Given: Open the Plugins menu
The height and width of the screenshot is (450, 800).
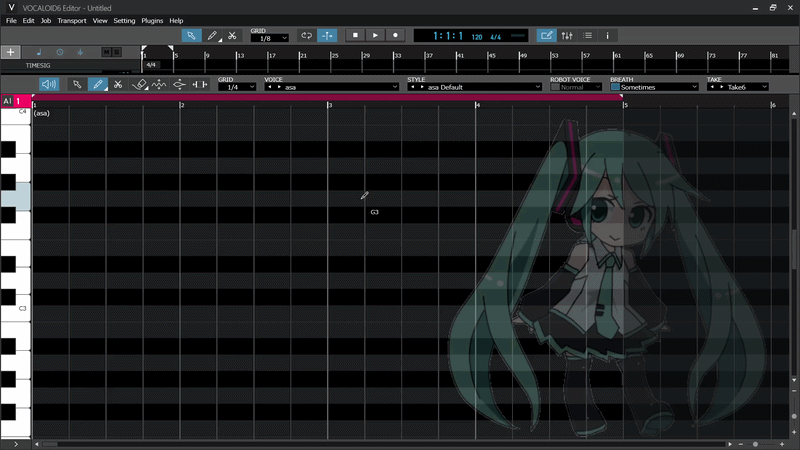Looking at the screenshot, I should click(152, 20).
